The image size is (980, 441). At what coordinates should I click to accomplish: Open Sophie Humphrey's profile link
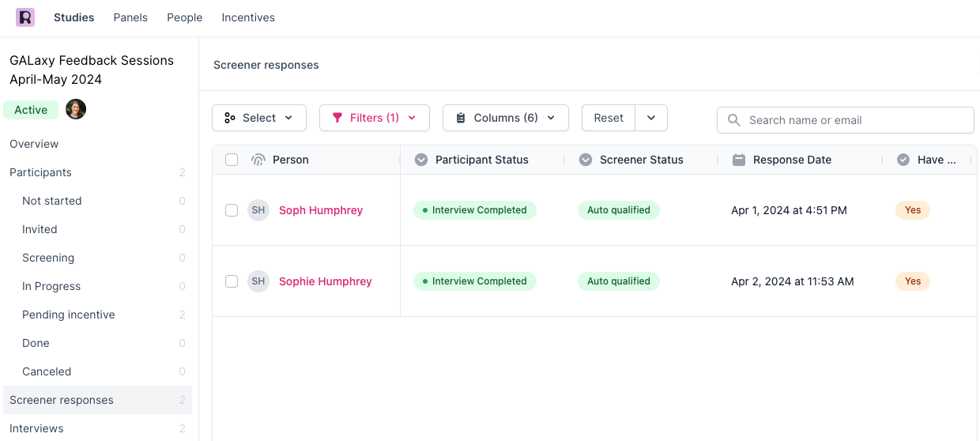click(x=326, y=281)
